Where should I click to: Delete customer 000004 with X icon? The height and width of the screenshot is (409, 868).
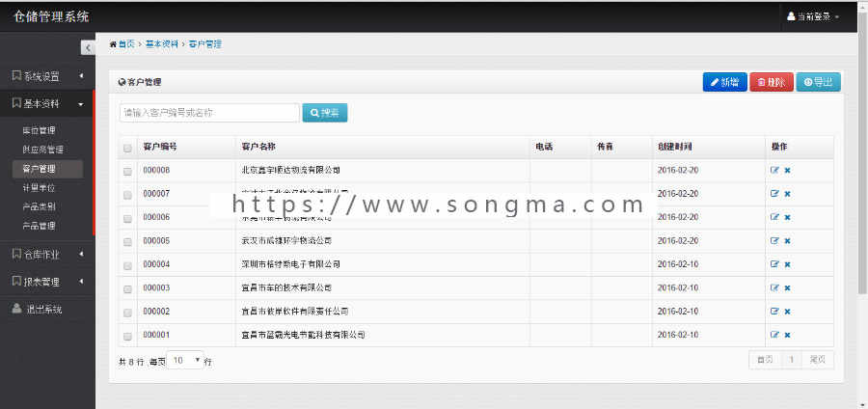coord(787,264)
